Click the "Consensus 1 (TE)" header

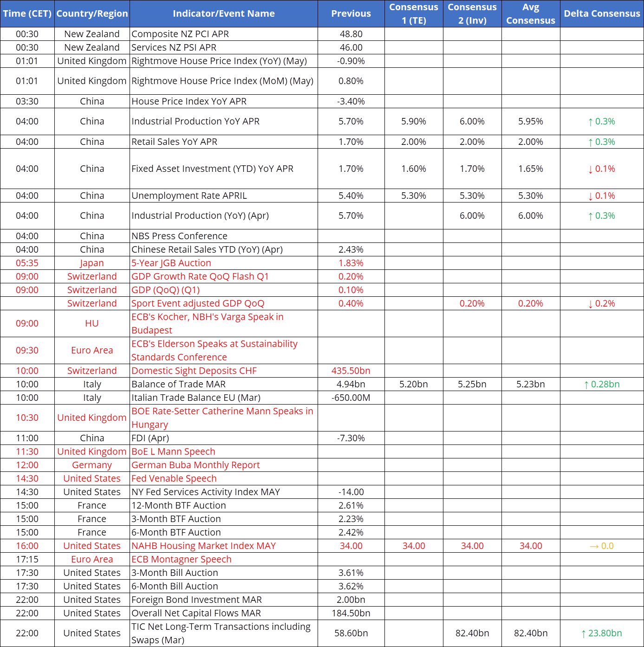(x=414, y=13)
